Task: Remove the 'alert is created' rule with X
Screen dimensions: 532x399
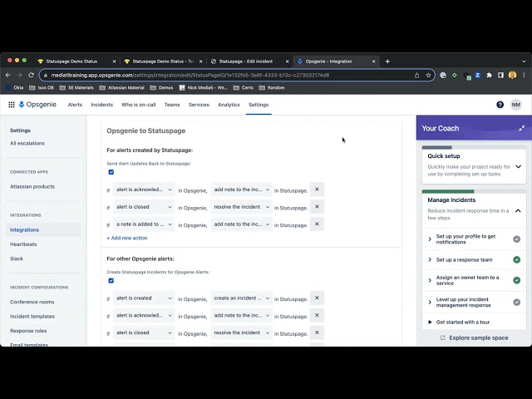Action: click(x=317, y=298)
